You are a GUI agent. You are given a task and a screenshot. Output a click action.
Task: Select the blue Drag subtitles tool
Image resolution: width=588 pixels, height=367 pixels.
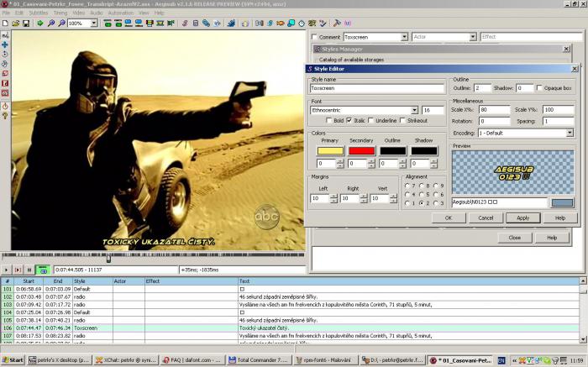coord(5,45)
